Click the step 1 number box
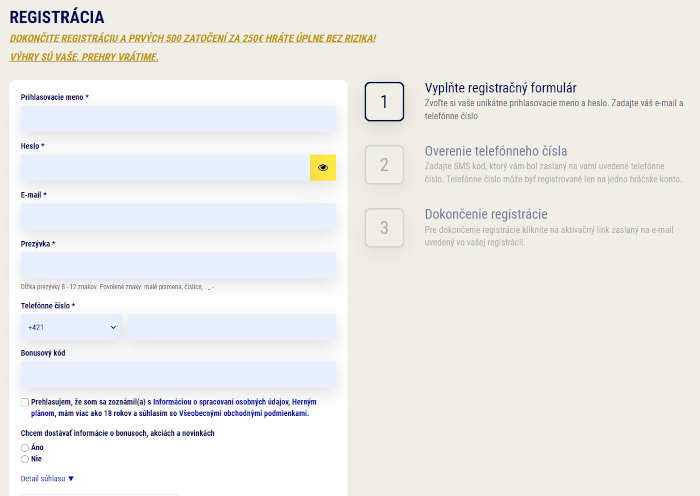 click(x=384, y=102)
